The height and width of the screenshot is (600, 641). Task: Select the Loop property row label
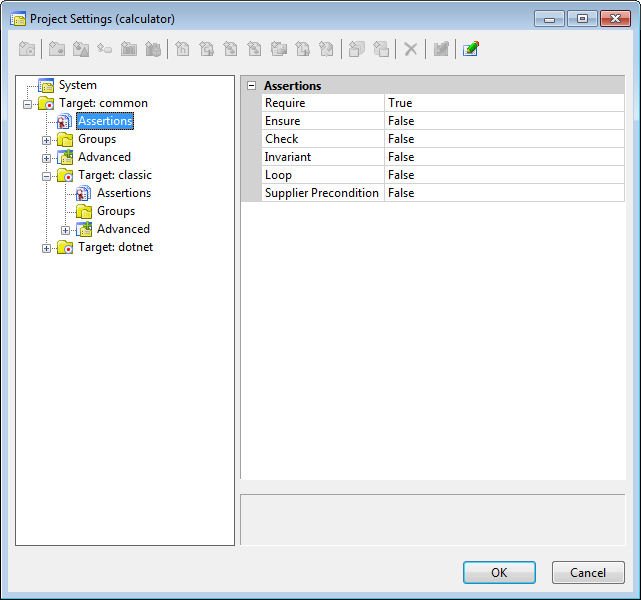[278, 175]
